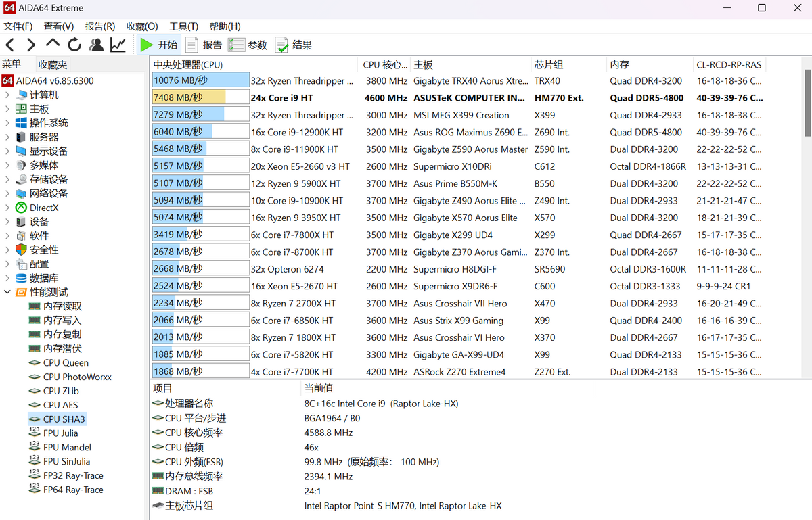Select the 数据库 database icon
Image resolution: width=812 pixels, height=520 pixels.
click(x=21, y=278)
